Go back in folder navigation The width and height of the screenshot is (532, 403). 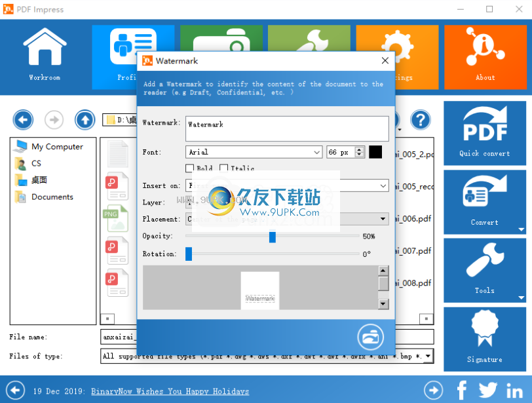23,120
